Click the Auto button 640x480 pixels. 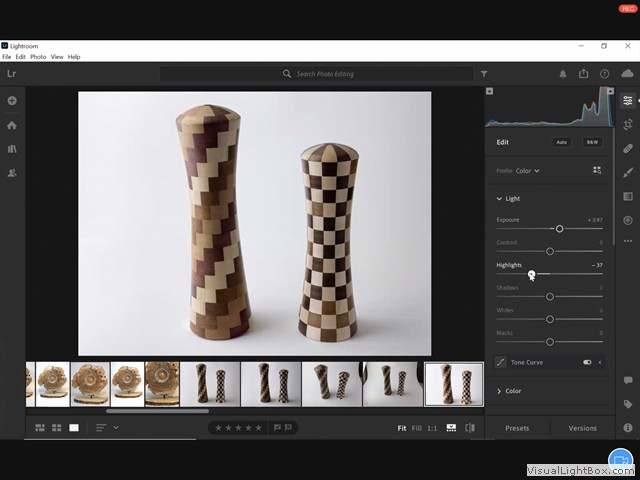pos(562,142)
